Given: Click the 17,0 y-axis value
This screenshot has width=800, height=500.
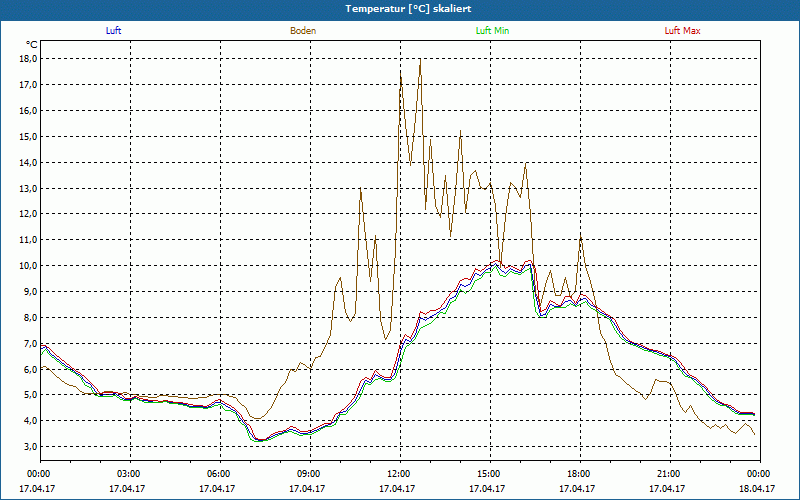Looking at the screenshot, I should (28, 85).
